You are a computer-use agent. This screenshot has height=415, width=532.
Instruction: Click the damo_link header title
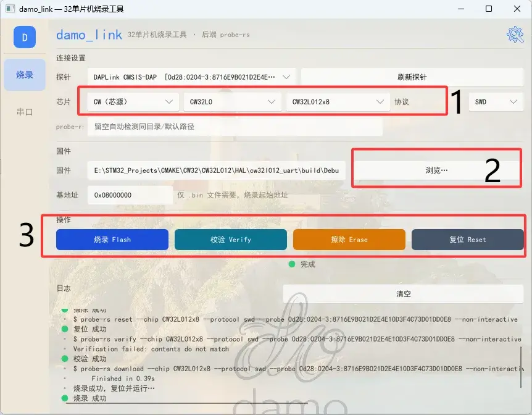point(89,35)
